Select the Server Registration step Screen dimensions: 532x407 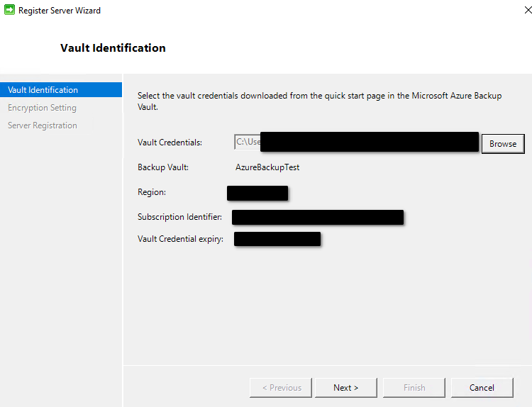[x=43, y=126]
